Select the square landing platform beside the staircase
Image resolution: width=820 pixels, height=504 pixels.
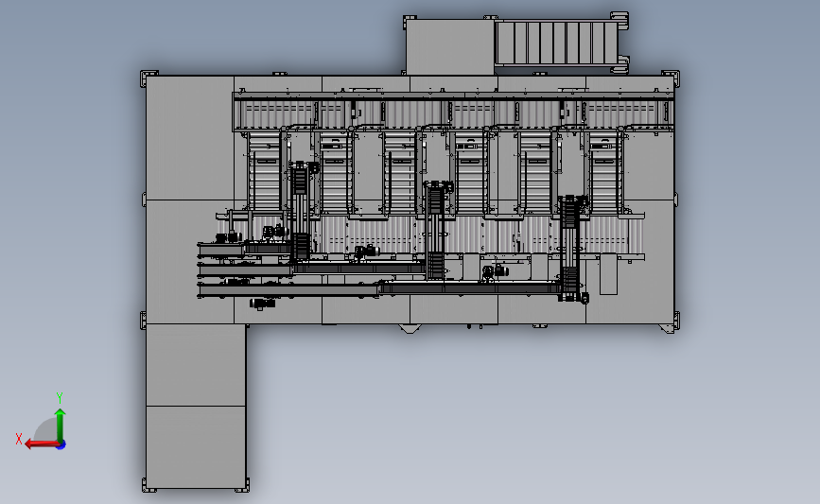450,47
